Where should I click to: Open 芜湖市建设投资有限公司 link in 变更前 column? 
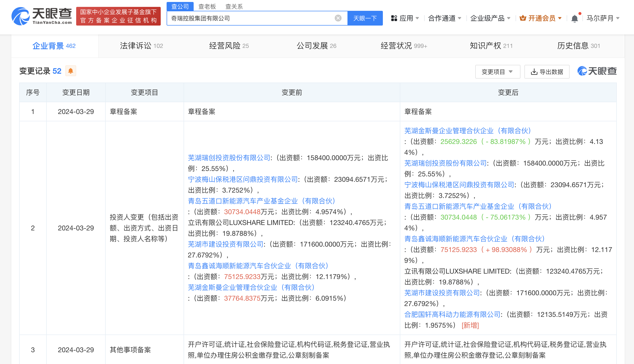coord(226,244)
